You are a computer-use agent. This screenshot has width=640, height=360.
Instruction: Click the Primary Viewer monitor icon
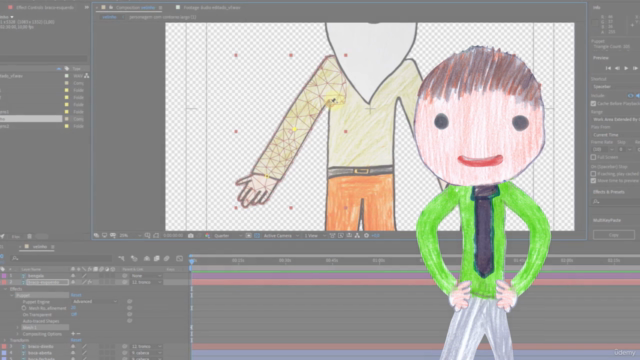click(104, 236)
